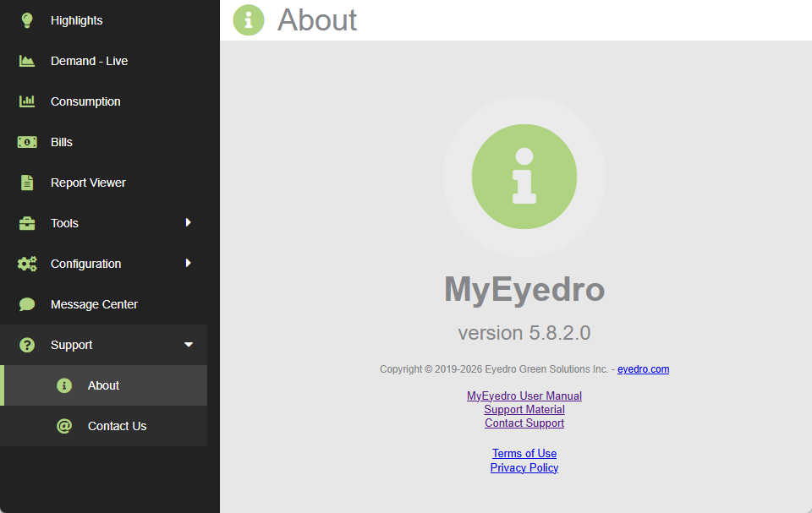
Task: Expand the Tools submenu chevron
Action: (189, 223)
